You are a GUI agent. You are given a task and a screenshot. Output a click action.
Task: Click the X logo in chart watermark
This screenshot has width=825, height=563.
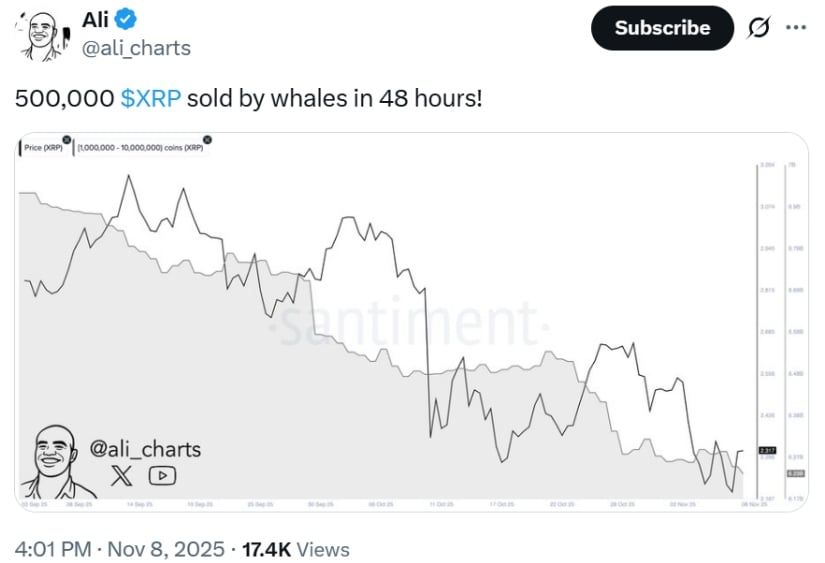tap(120, 476)
